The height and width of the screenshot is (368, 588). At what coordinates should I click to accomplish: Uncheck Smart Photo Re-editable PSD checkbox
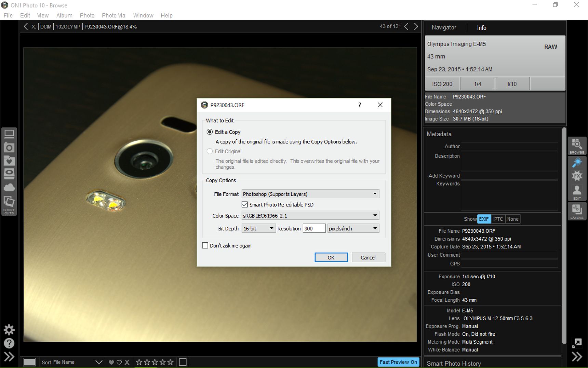coord(244,204)
